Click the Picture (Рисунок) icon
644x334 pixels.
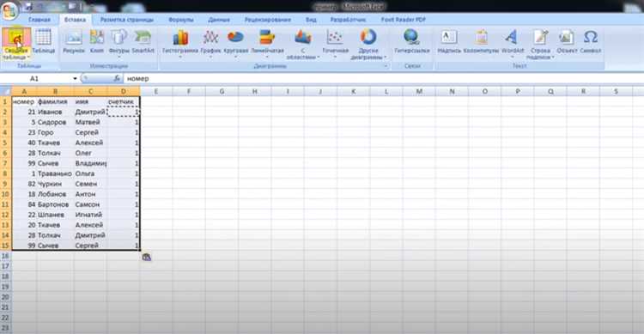tap(74, 41)
